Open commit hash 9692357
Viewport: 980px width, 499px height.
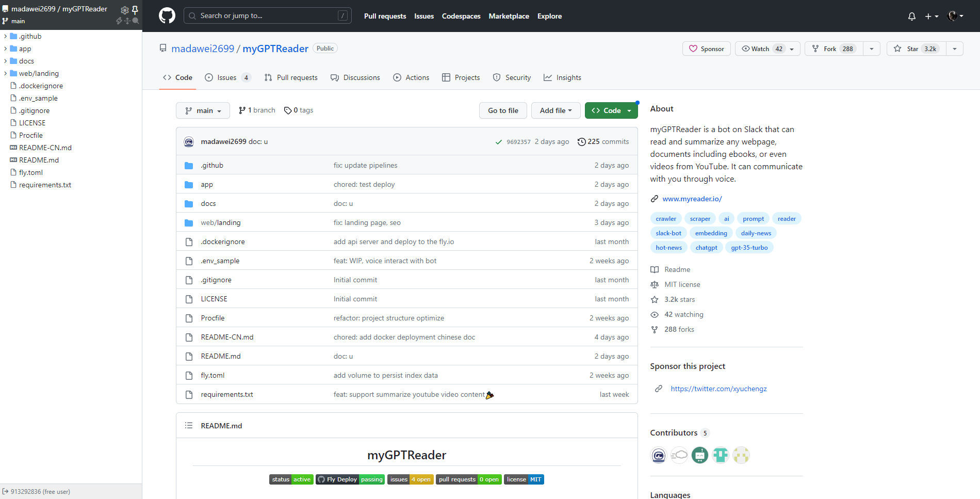518,142
